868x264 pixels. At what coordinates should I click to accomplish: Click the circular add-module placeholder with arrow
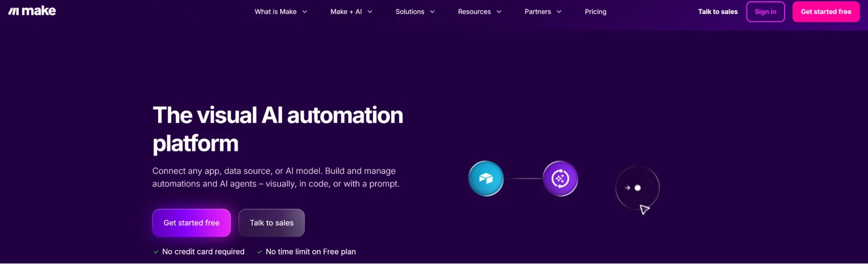coord(637,188)
